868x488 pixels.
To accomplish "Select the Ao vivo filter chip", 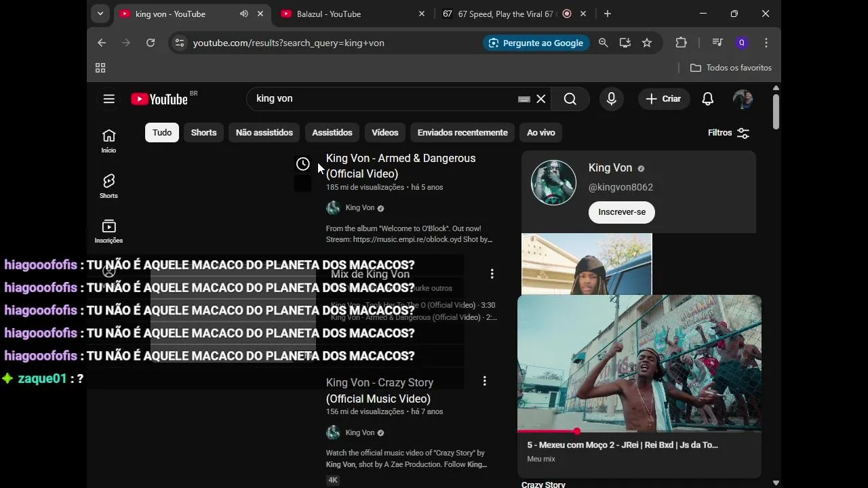I will click(541, 133).
